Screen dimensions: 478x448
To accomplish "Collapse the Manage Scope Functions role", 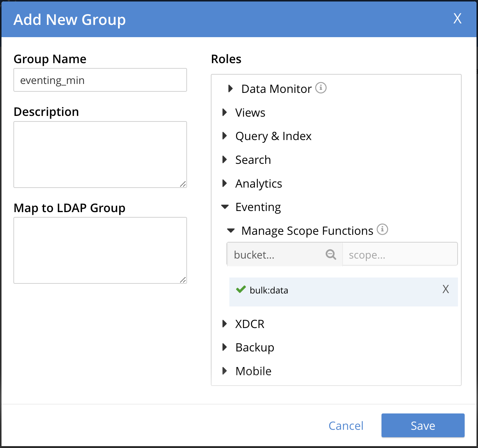I will [x=231, y=231].
